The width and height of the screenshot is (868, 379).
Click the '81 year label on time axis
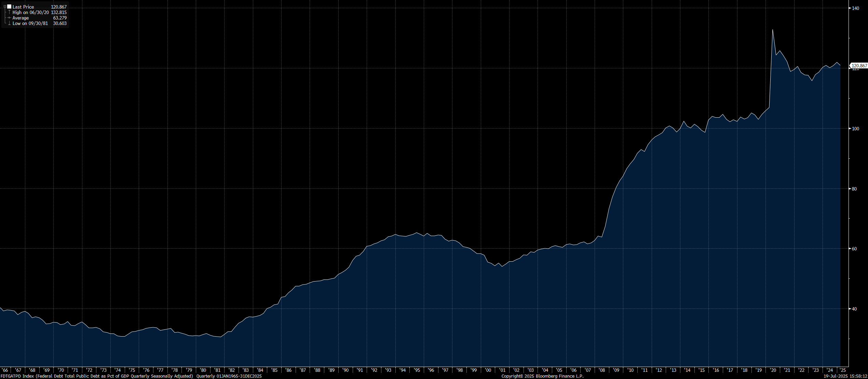point(217,370)
